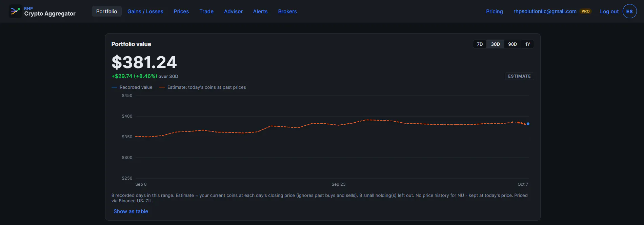This screenshot has width=644, height=225.
Task: Click the Sep 8 axis label
Action: coord(141,184)
